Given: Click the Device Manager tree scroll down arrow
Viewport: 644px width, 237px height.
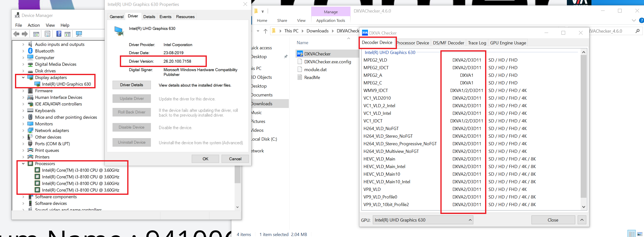Looking at the screenshot, I should point(238,207).
